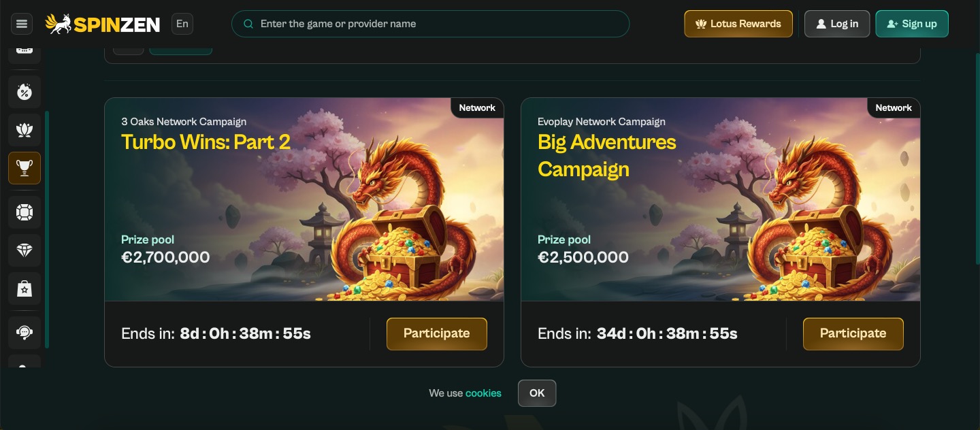Accept cookies with OK button

point(537,393)
